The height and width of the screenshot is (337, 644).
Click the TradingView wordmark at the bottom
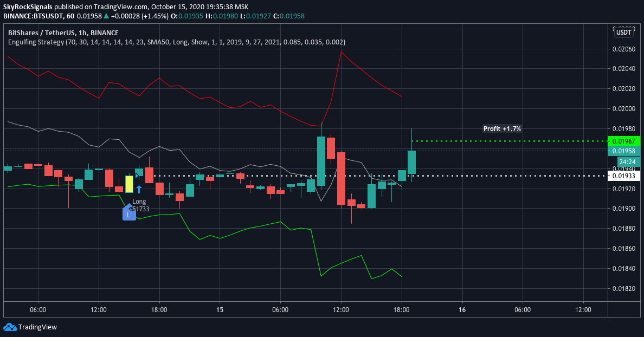click(x=37, y=327)
